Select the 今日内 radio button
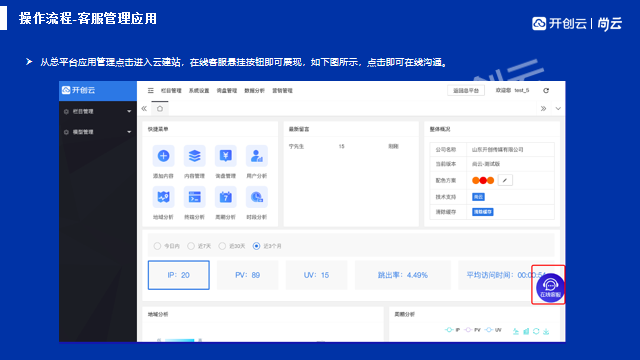Viewport: 640px width, 360px height. (157, 246)
